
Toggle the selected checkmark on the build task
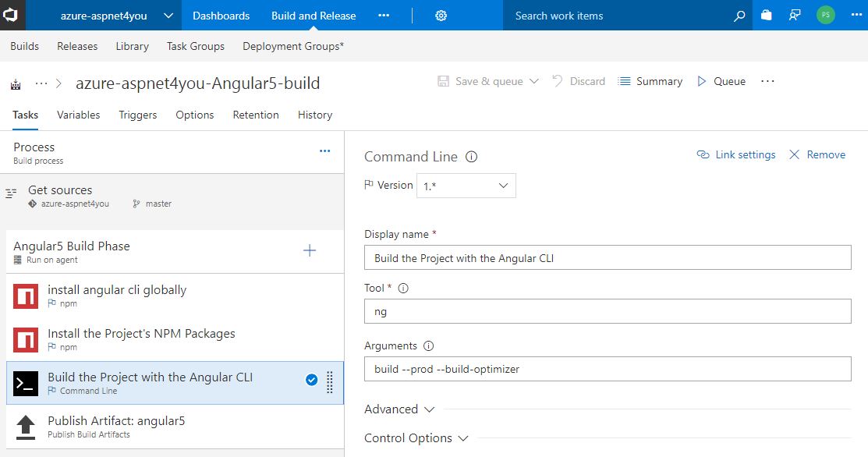click(x=312, y=380)
